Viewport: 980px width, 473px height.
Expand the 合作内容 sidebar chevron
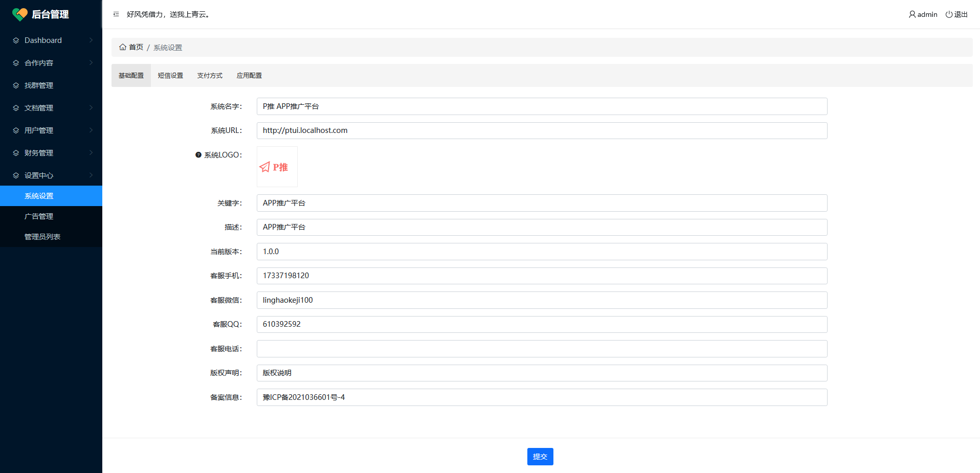click(91, 63)
